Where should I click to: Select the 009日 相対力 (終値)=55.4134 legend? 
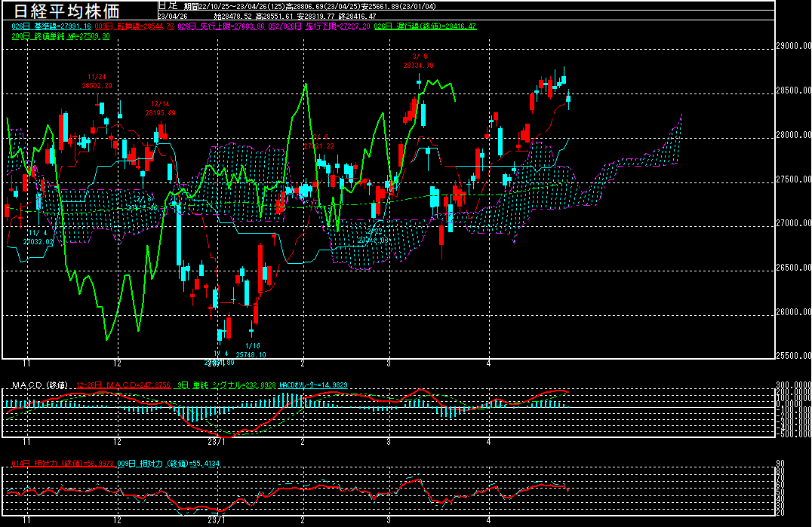168,464
